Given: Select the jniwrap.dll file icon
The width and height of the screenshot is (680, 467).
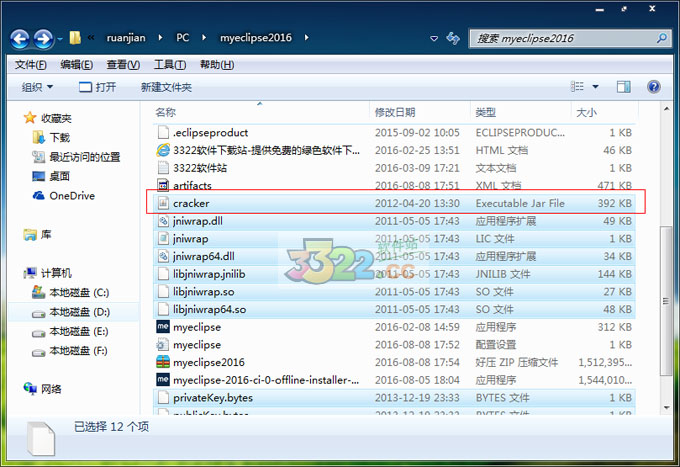Looking at the screenshot, I should 163,221.
